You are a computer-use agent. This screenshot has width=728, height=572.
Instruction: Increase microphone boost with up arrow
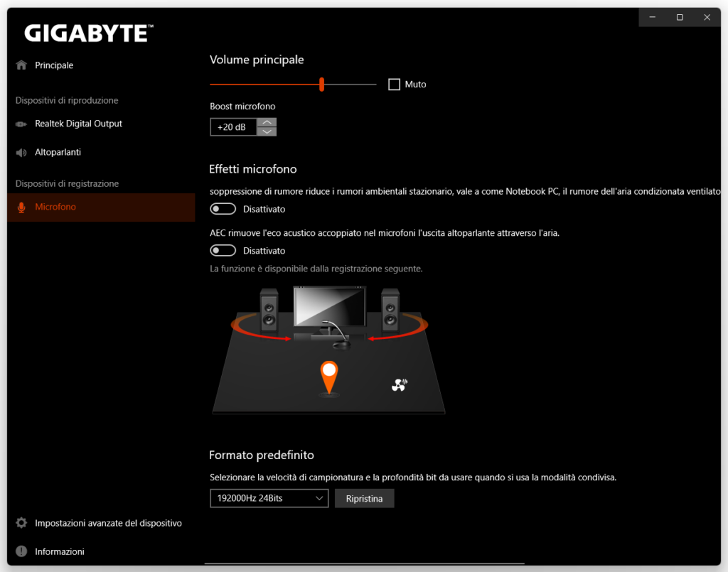[267, 122]
